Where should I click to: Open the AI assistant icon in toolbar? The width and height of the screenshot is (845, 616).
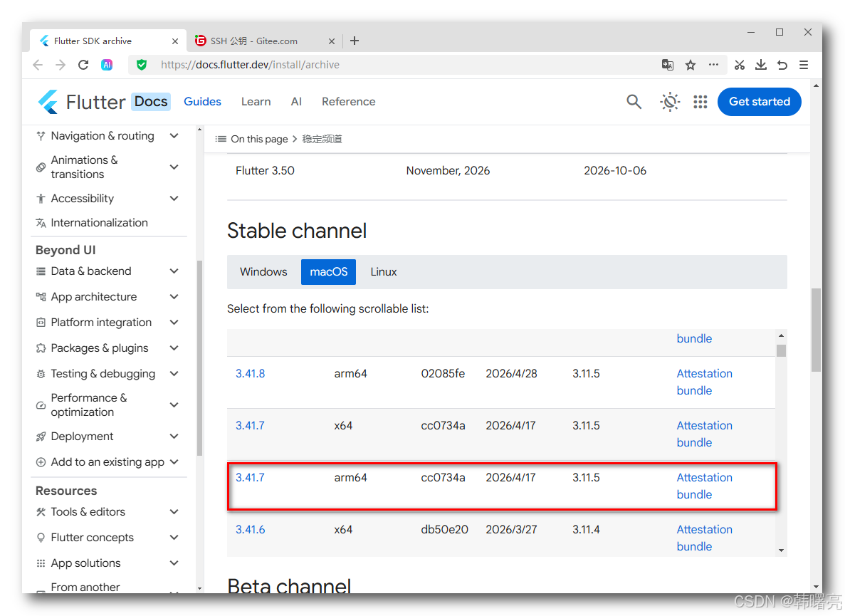pos(107,65)
